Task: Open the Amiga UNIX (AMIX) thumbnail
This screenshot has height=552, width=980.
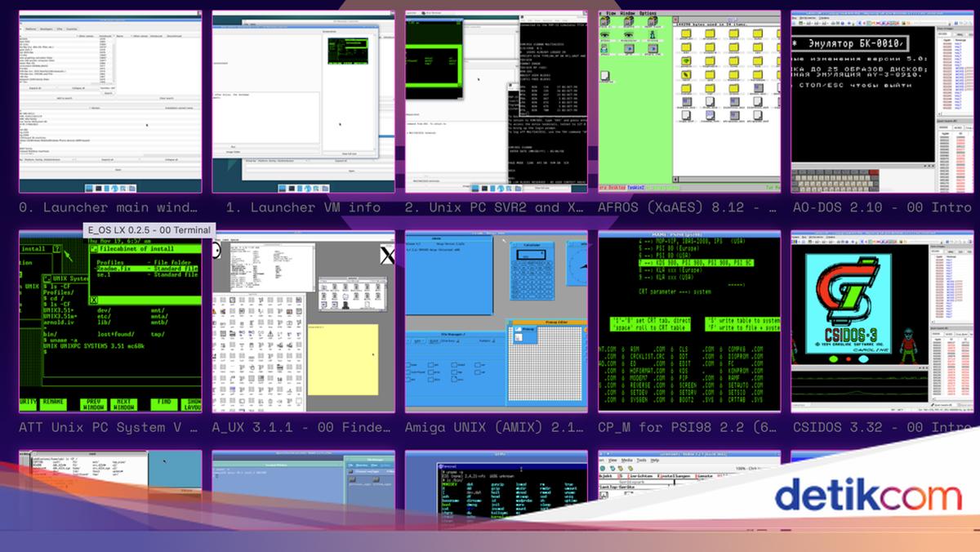Action: click(x=496, y=322)
